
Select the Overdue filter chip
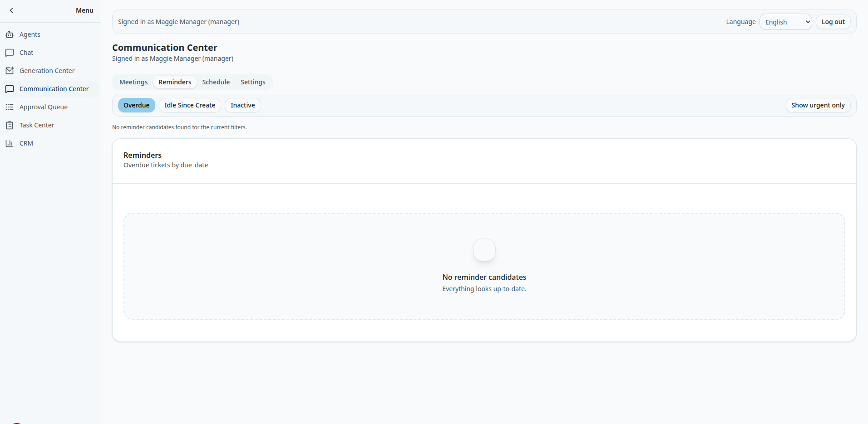136,105
